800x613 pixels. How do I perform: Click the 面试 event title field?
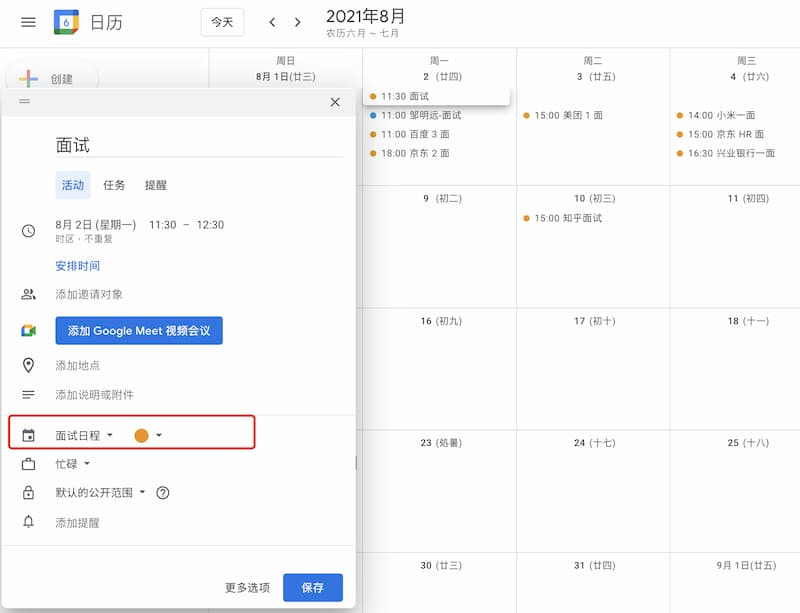(199, 145)
